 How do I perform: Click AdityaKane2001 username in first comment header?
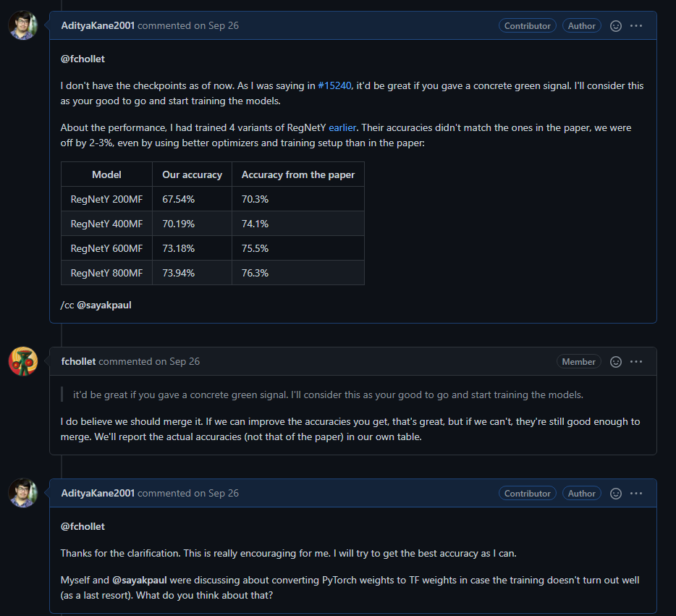[98, 25]
